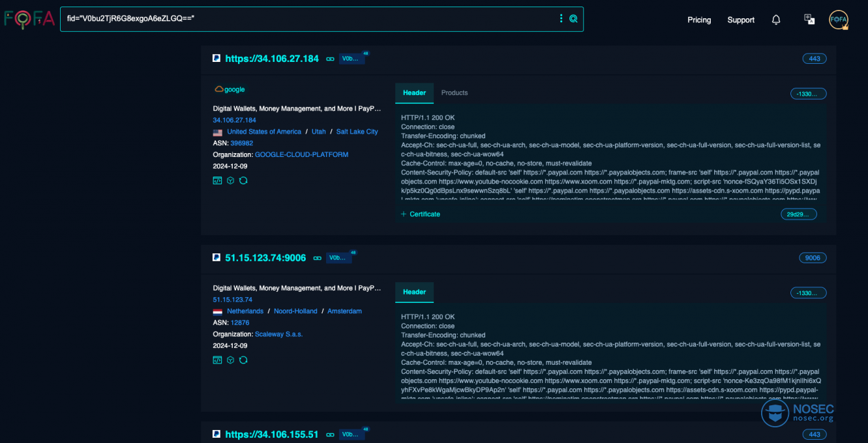
Task: Switch language using the translate icon
Action: pos(809,20)
